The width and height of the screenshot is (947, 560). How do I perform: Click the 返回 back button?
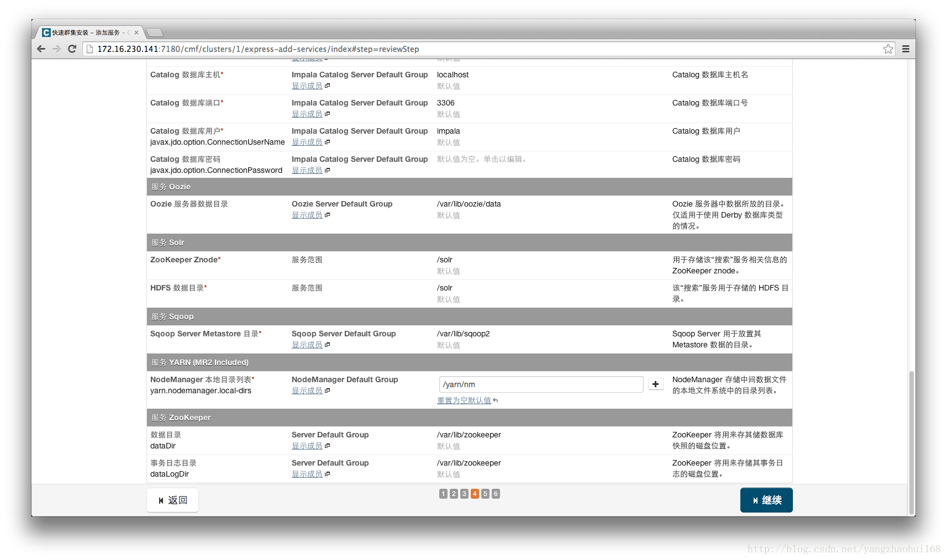172,500
